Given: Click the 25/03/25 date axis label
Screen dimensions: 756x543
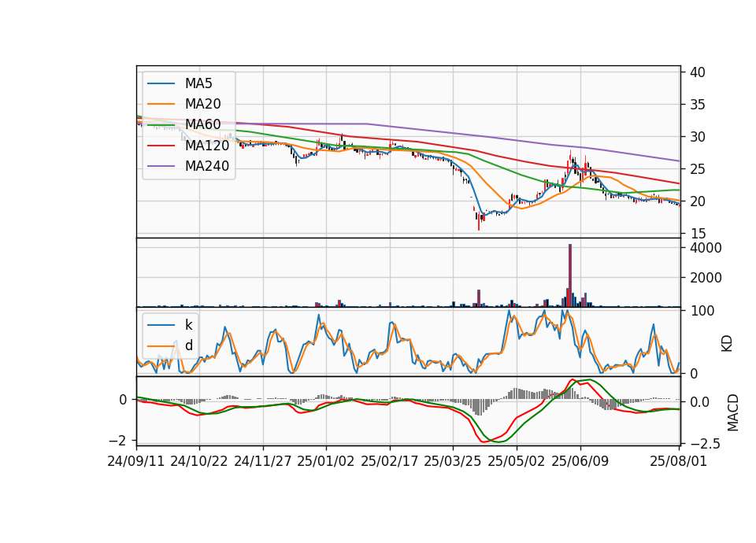Looking at the screenshot, I should [453, 461].
